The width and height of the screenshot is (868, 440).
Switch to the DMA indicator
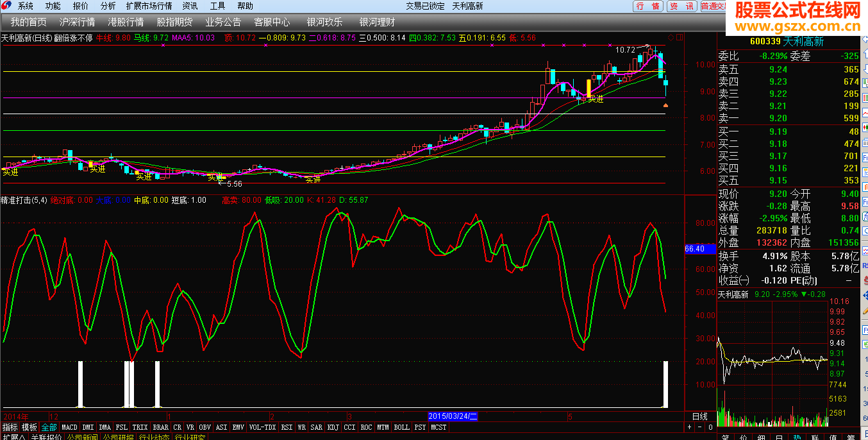click(105, 427)
